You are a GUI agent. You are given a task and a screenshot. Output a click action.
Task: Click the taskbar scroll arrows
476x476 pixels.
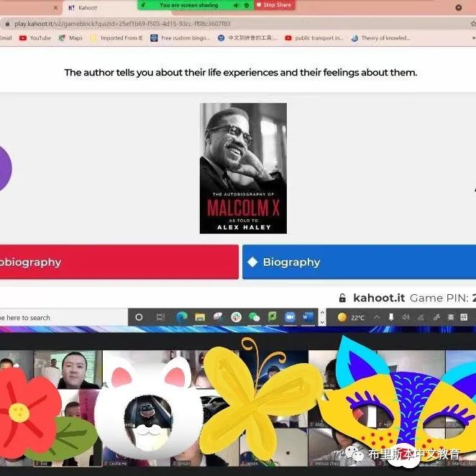click(x=322, y=317)
